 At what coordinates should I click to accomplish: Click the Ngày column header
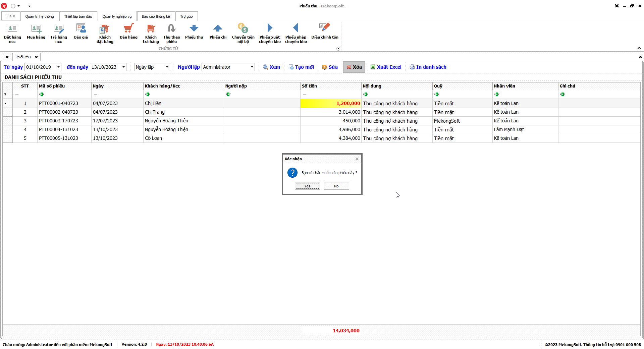click(x=117, y=86)
